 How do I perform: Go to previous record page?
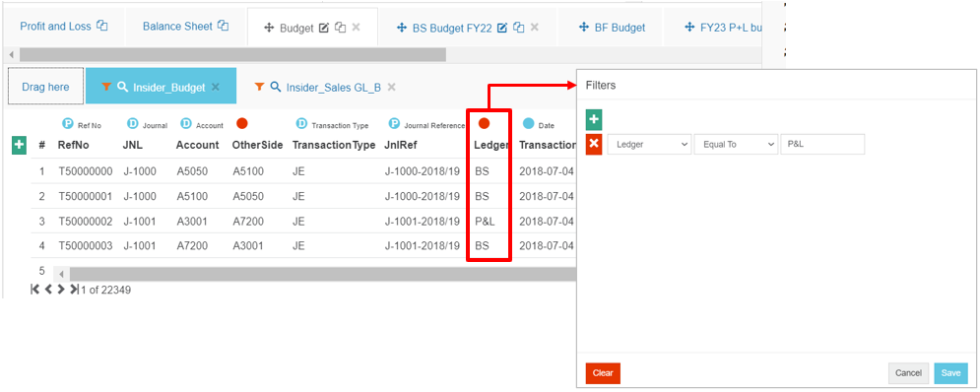coord(48,290)
